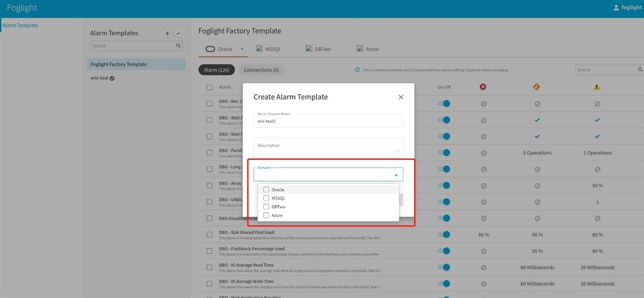Image resolution: width=644 pixels, height=298 pixels.
Task: Click 80 % critical value for SGA Shared Pool
Action: tap(484, 235)
